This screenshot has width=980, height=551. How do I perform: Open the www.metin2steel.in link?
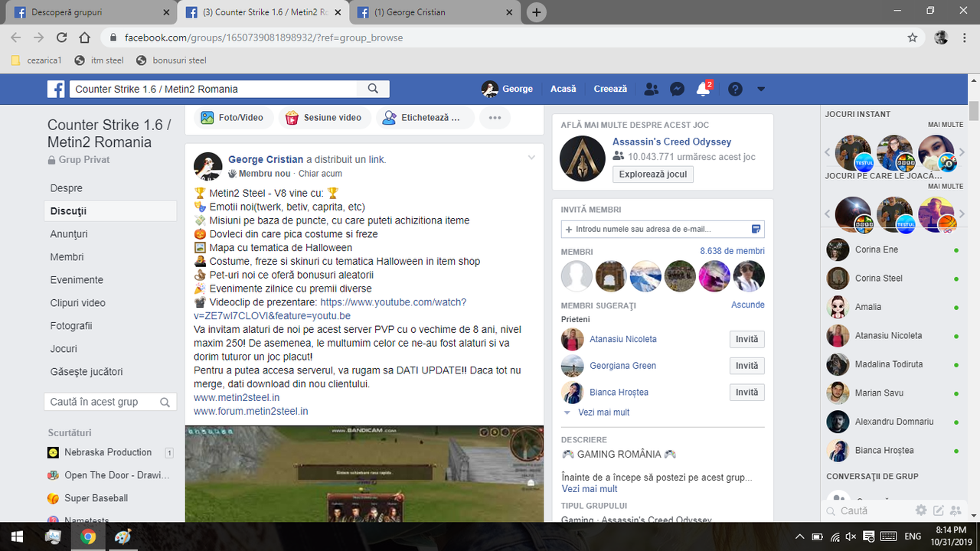tap(237, 398)
